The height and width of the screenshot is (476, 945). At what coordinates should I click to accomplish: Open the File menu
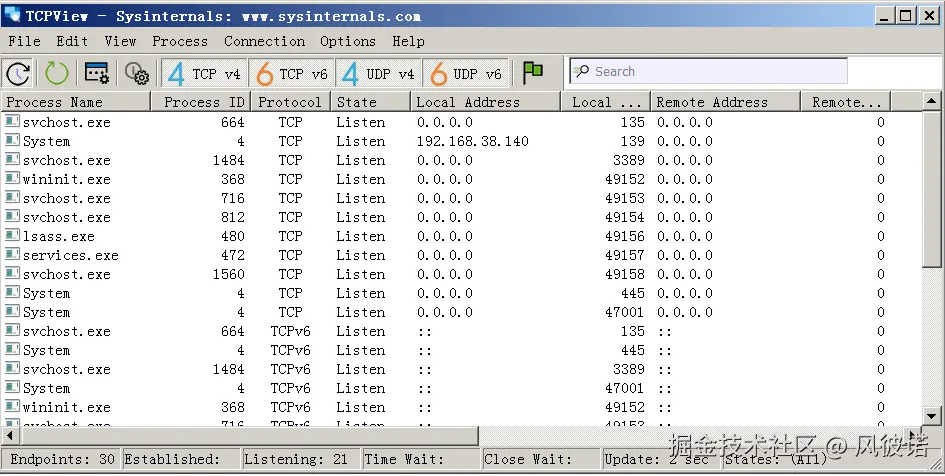tap(25, 41)
